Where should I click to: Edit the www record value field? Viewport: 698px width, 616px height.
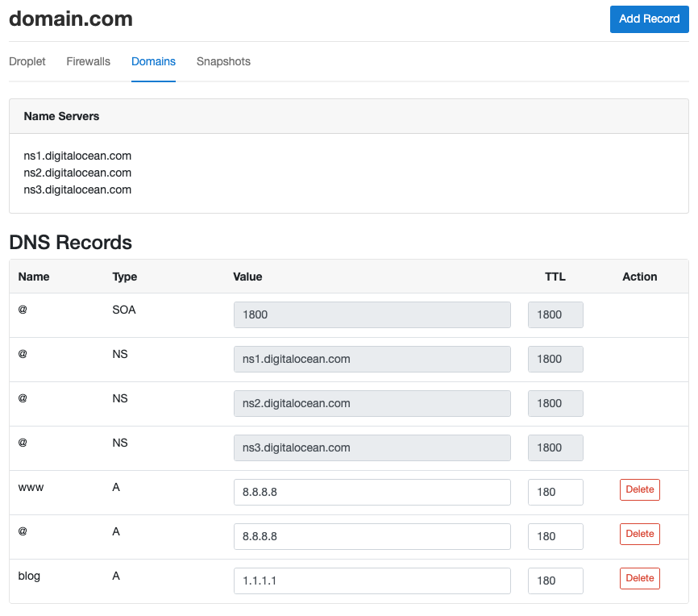coord(372,492)
